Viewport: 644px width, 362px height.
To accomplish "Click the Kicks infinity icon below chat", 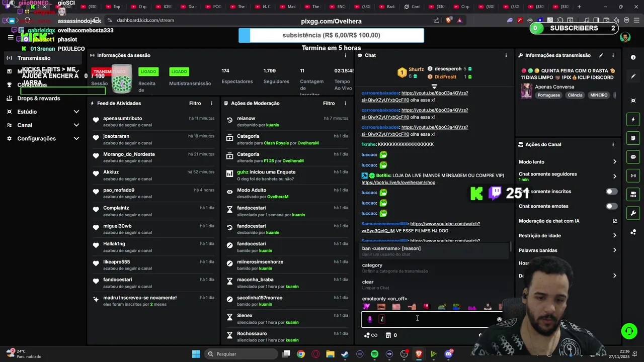I will click(371, 335).
